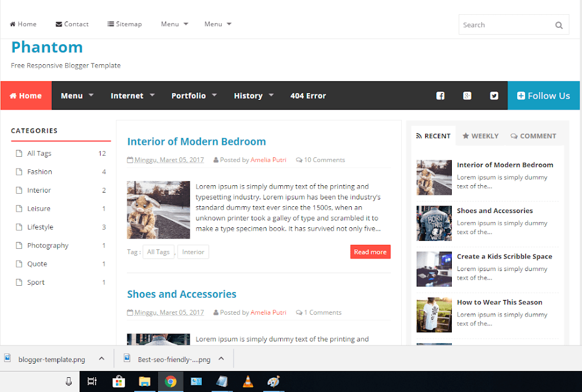582x392 pixels.
Task: Click the Sitemap icon in the top bar
Action: pyautogui.click(x=111, y=24)
